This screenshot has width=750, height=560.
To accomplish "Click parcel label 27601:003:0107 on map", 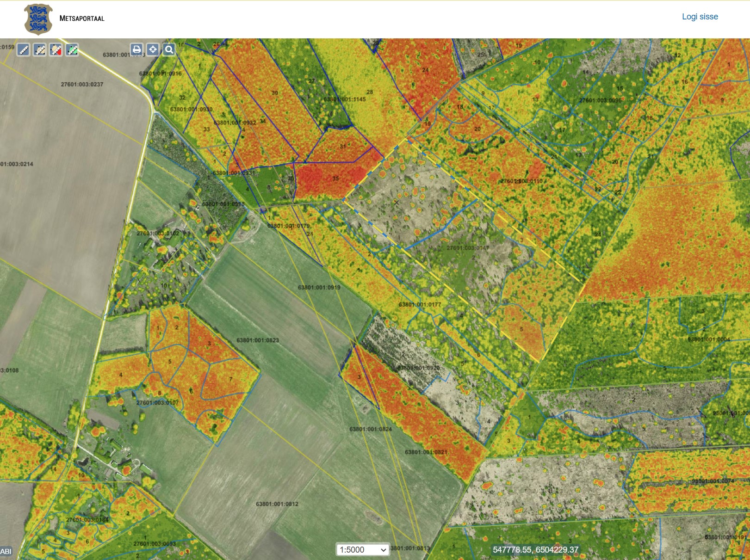I will click(x=157, y=403).
